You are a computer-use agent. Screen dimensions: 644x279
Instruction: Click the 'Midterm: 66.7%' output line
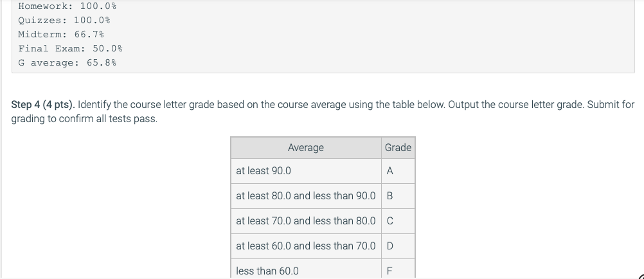pos(61,34)
